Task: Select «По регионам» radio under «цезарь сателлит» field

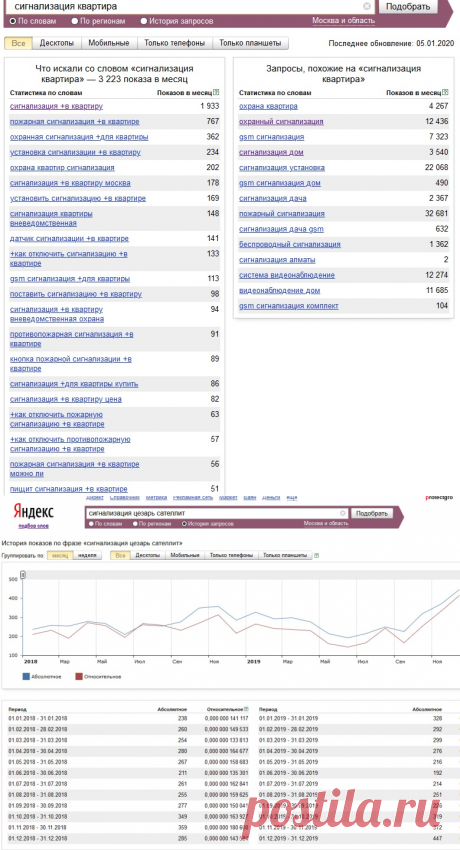Action: 135,524
